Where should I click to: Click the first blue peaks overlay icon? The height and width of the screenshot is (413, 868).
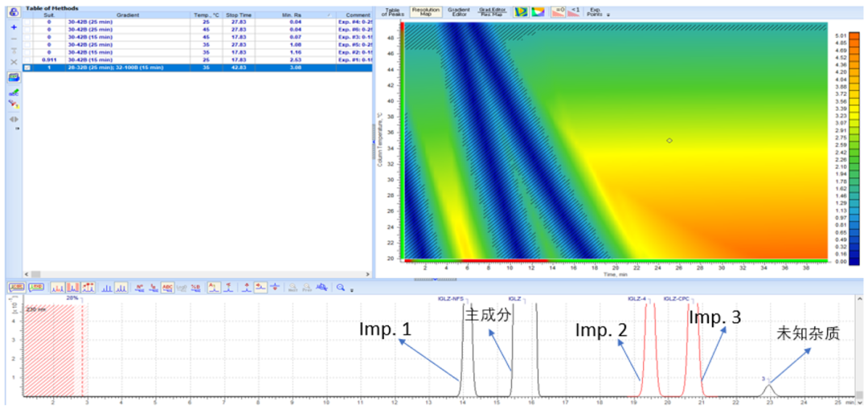106,288
